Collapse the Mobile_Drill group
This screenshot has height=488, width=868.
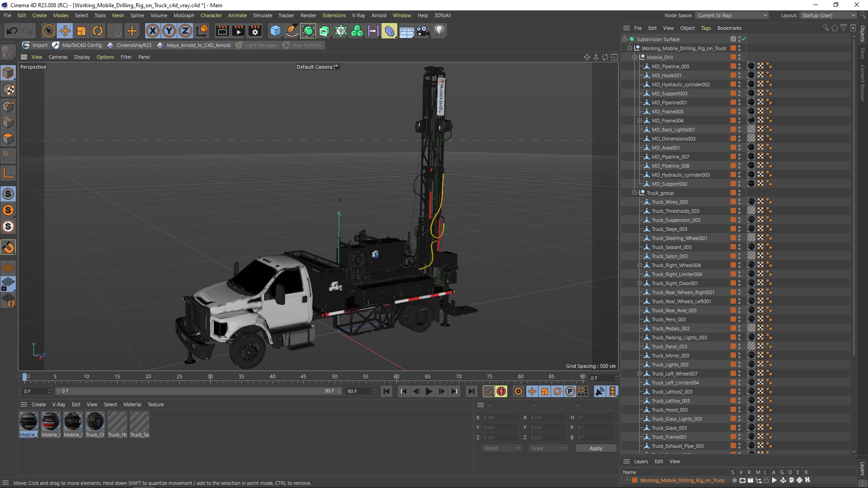(x=635, y=57)
